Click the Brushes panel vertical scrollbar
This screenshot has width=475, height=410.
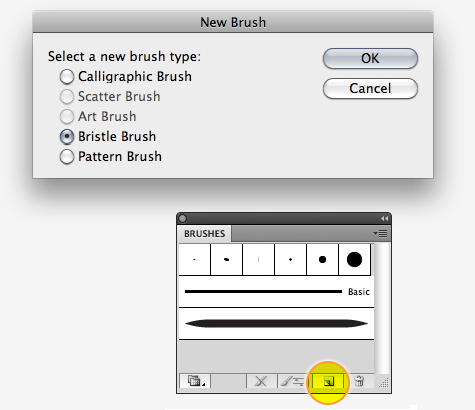point(382,308)
